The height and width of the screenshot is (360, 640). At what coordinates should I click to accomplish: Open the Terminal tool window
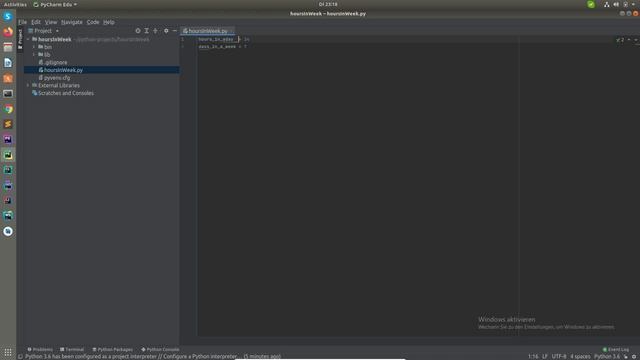tap(72, 349)
